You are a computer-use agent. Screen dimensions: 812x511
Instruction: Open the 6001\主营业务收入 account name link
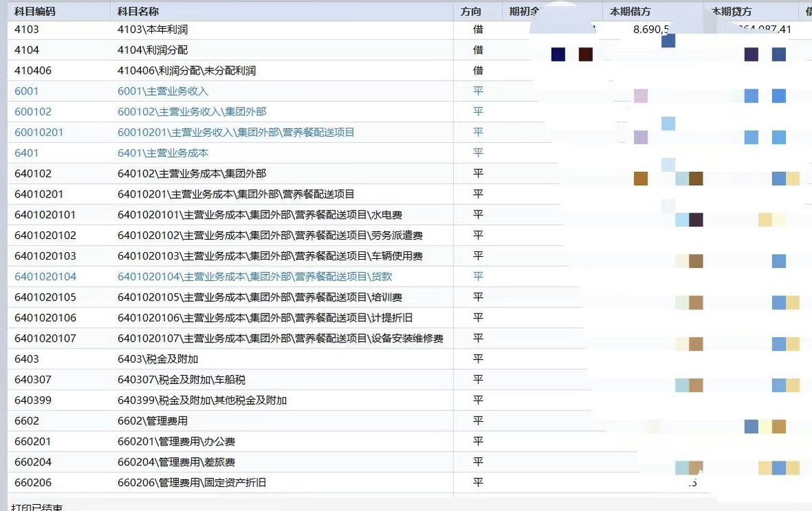[163, 91]
